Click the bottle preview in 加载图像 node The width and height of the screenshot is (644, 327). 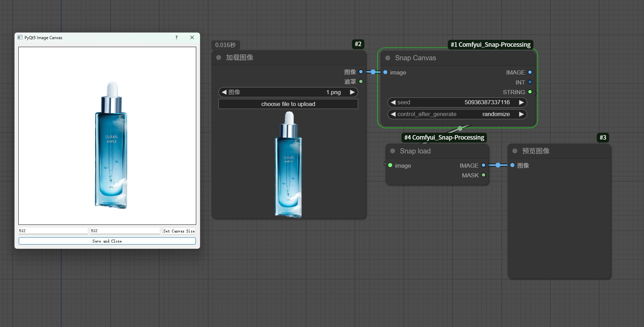(288, 165)
